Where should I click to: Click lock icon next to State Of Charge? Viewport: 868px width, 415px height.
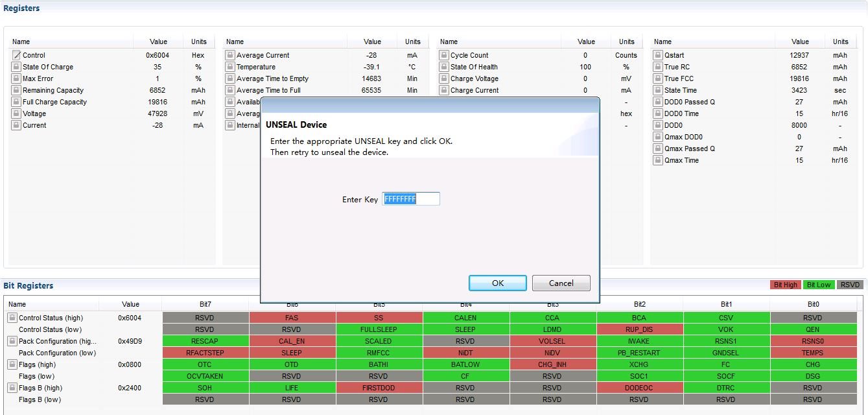point(16,67)
